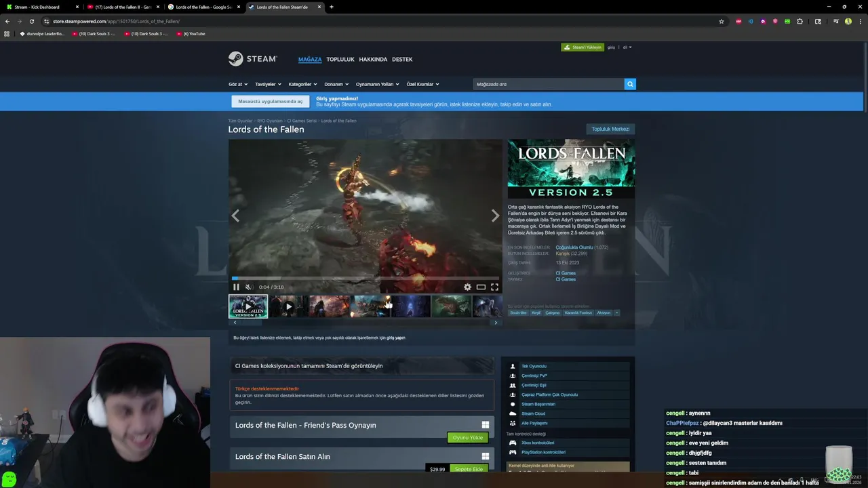Click the Steam logo in header
Screen dimensions: 868x488
coord(252,59)
